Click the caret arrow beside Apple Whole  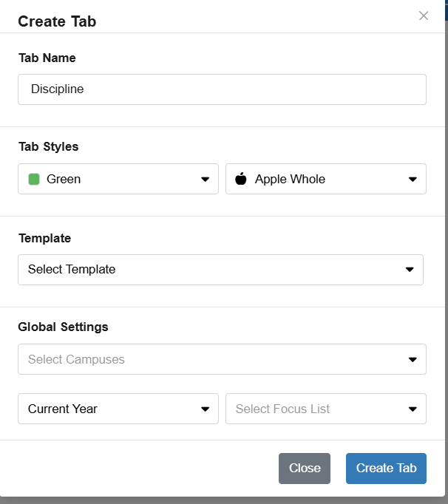(x=413, y=180)
